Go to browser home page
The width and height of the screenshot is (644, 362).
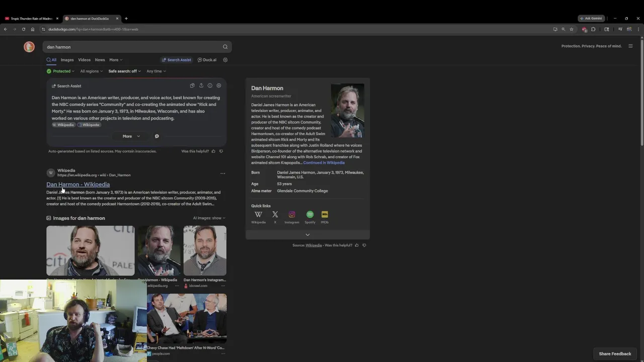(33, 29)
